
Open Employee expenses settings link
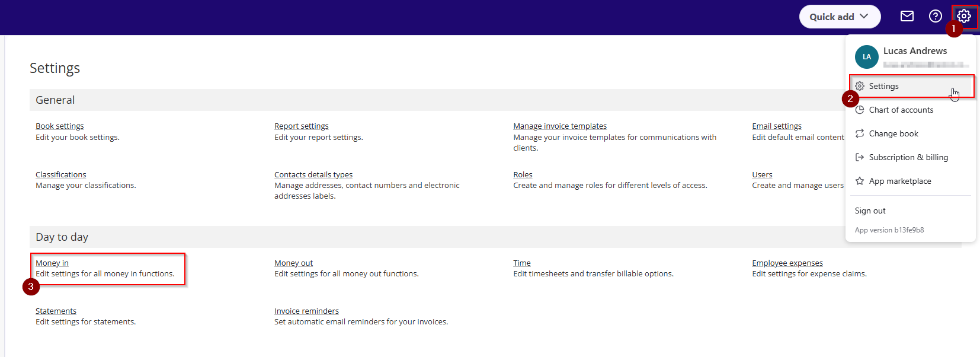coord(787,263)
